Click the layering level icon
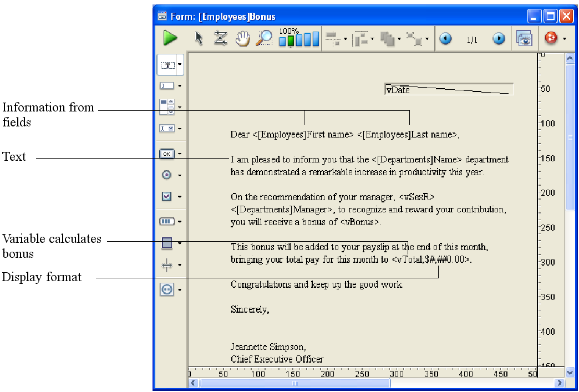This screenshot has width=579, height=392. [387, 39]
